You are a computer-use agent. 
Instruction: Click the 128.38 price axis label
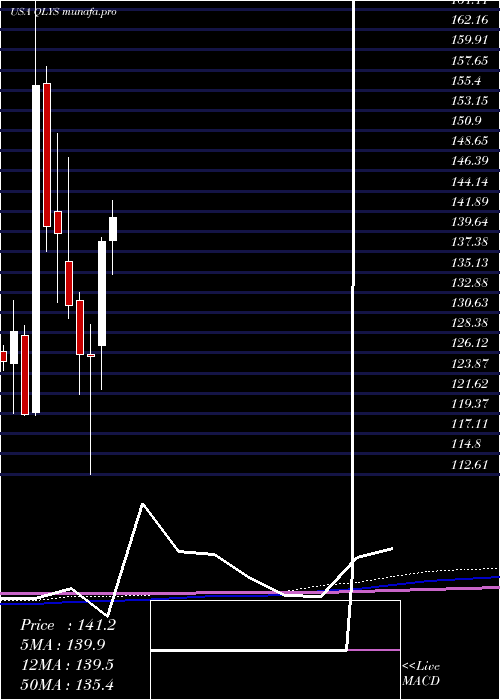coord(470,323)
